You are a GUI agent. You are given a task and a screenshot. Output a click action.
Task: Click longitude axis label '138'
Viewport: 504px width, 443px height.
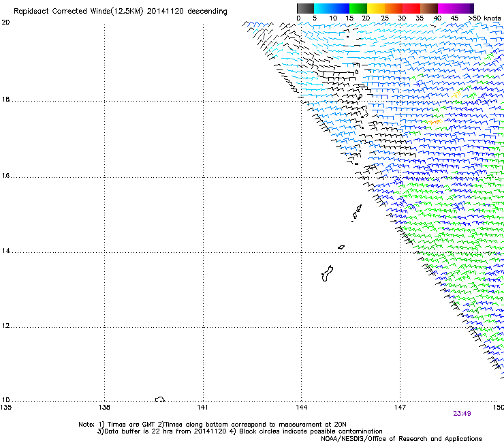[104, 408]
